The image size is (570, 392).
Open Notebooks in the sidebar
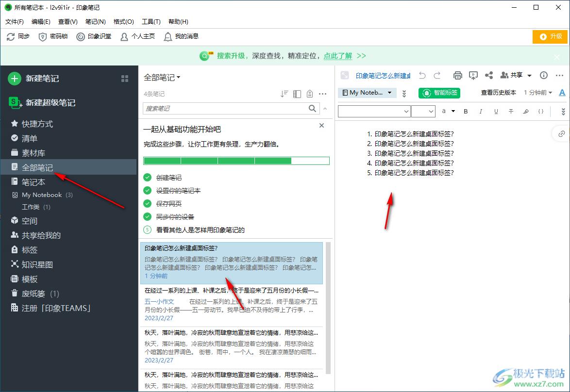(x=68, y=182)
